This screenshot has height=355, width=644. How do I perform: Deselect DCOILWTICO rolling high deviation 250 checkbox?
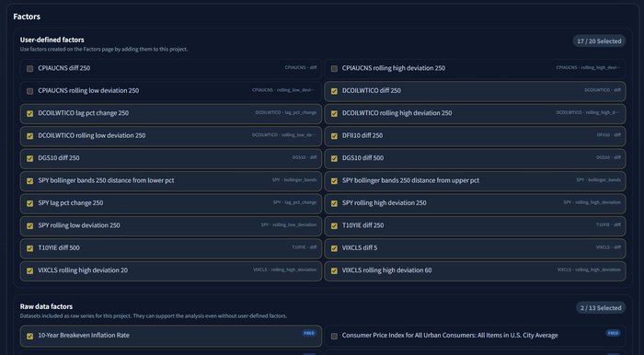334,114
